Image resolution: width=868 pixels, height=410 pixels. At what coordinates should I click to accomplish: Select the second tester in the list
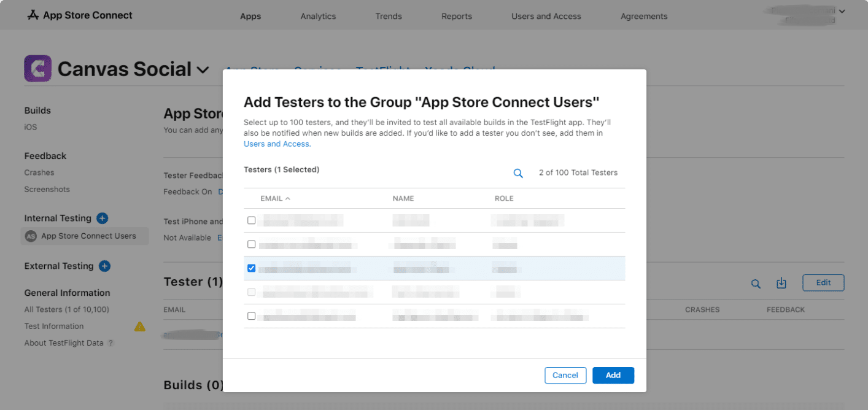point(251,244)
